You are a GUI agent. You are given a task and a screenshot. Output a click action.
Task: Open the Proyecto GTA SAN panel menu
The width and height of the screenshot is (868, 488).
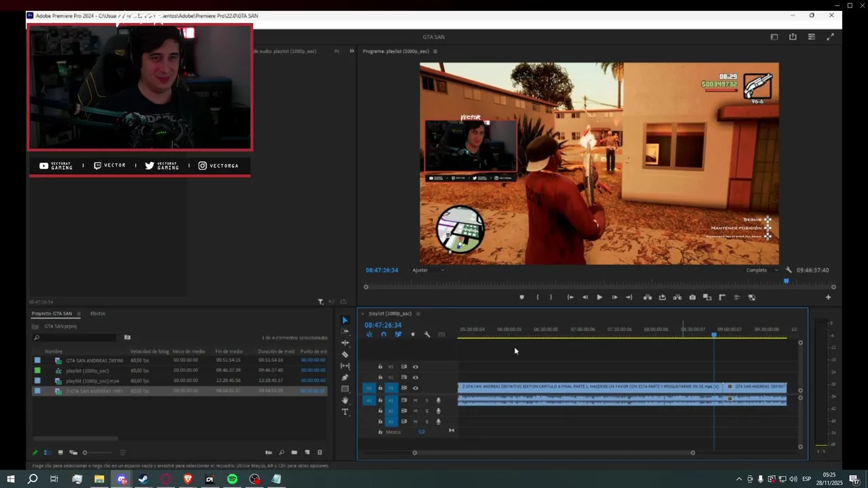[79, 314]
